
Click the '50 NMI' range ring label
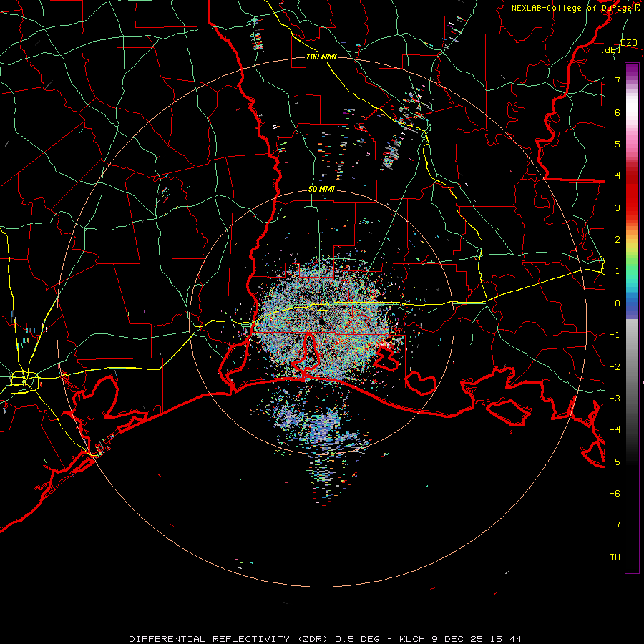321,190
